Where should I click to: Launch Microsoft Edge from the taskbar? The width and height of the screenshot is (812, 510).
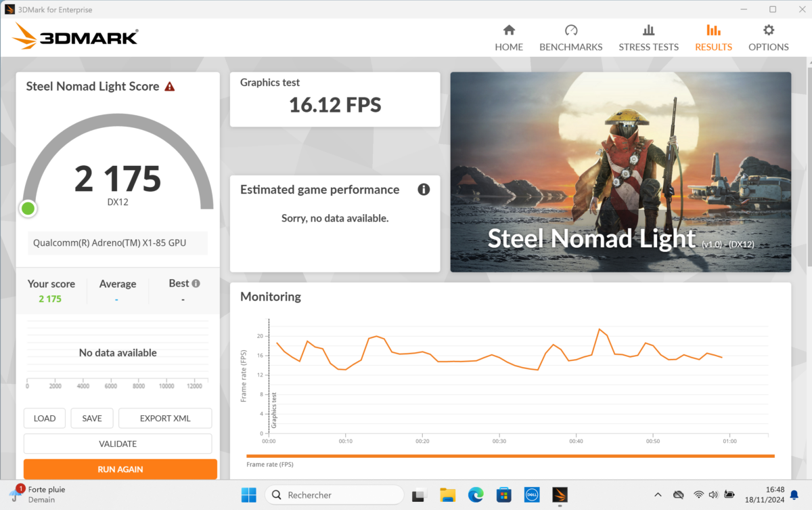click(476, 494)
